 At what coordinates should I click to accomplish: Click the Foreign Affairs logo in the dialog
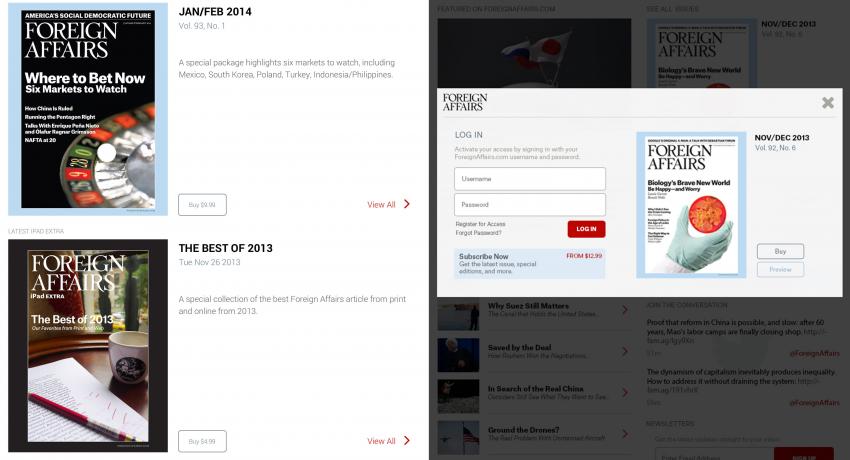[465, 102]
